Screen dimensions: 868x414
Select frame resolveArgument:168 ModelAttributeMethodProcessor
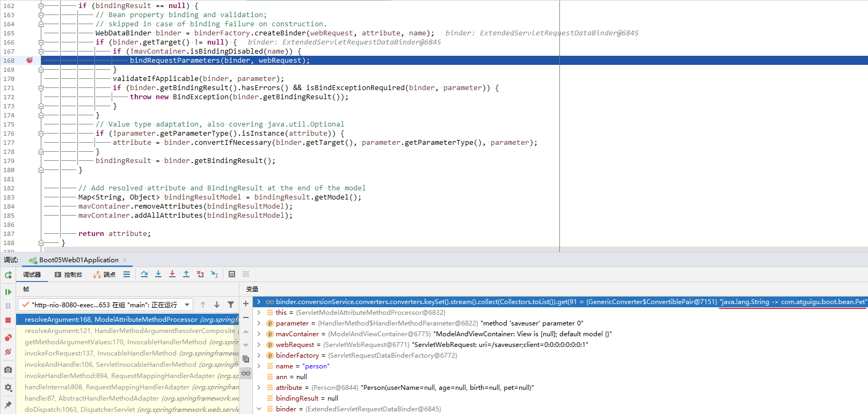(x=128, y=320)
